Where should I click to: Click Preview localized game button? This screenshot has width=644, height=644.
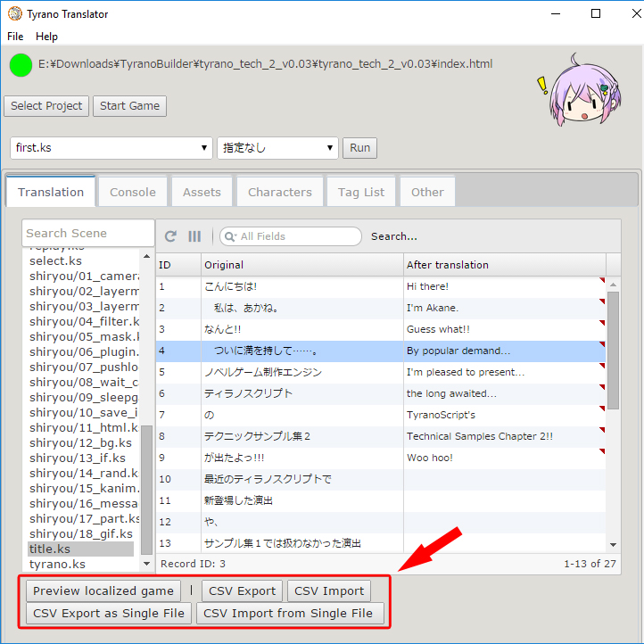(x=103, y=590)
